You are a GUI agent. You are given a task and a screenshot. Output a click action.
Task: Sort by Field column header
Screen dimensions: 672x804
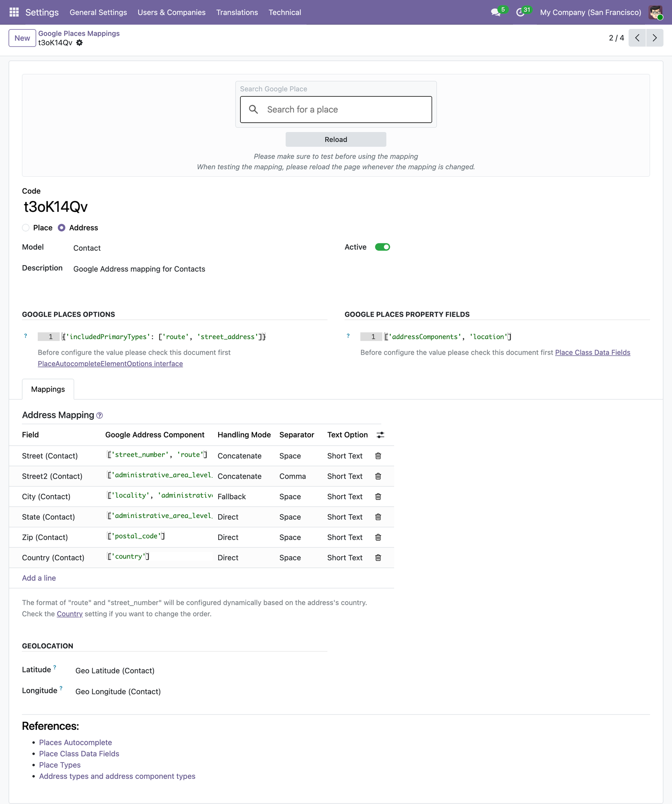pos(31,435)
